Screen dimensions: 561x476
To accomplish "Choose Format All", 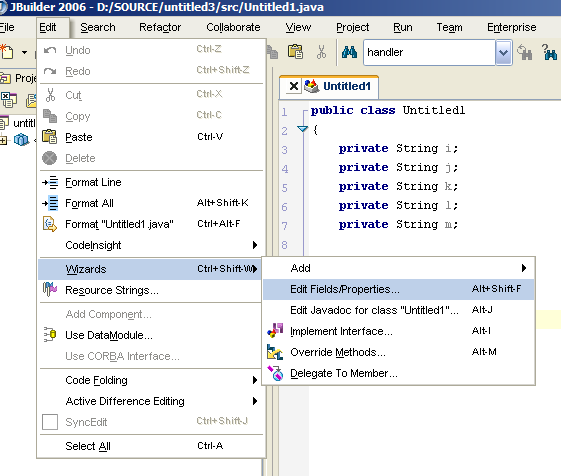I will point(151,203).
